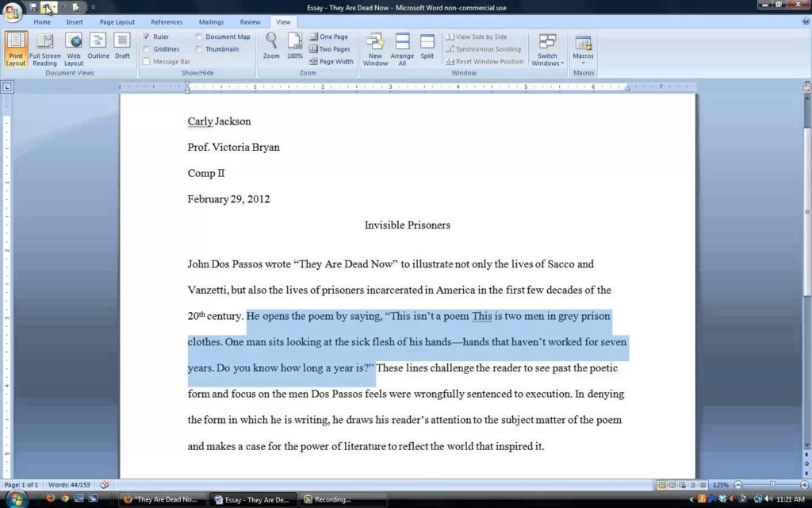This screenshot has height=508, width=812.
Task: Open the Page Layout ribbon tab
Action: click(117, 22)
